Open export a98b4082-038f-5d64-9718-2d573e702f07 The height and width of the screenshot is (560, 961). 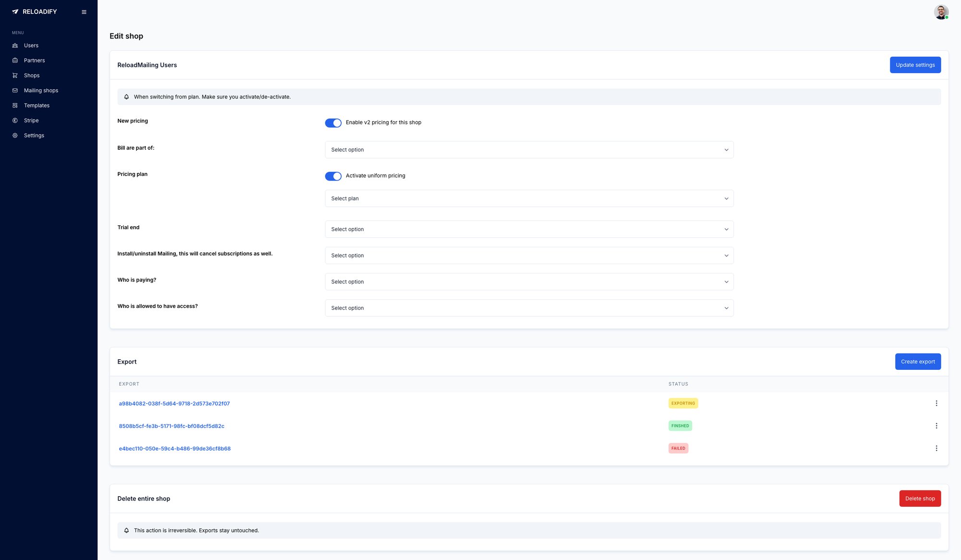pos(174,403)
